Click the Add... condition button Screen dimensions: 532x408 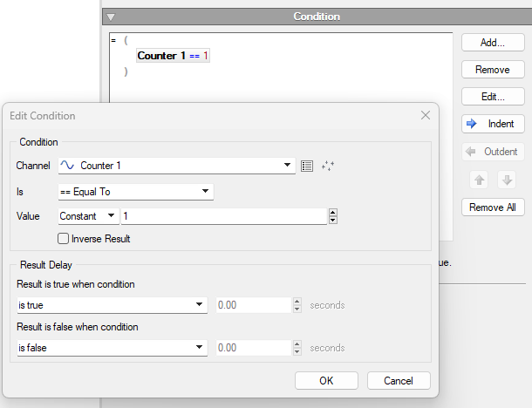point(493,42)
